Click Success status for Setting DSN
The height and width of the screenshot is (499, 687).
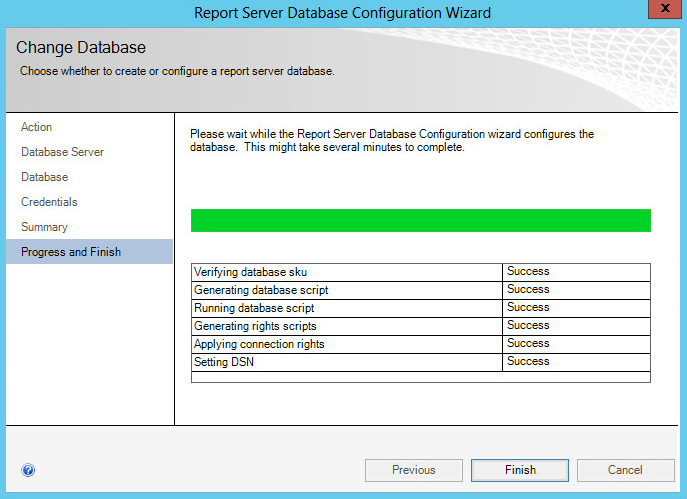point(528,361)
